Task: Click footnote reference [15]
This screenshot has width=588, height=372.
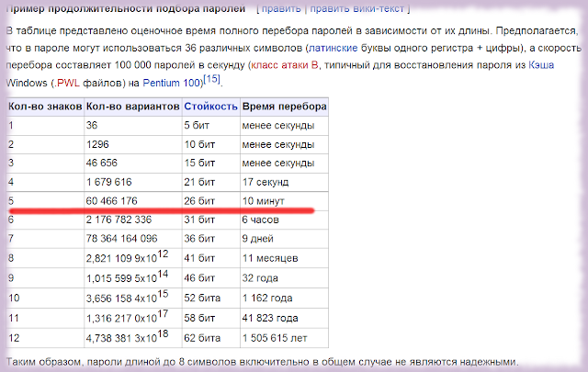Action: pos(212,79)
